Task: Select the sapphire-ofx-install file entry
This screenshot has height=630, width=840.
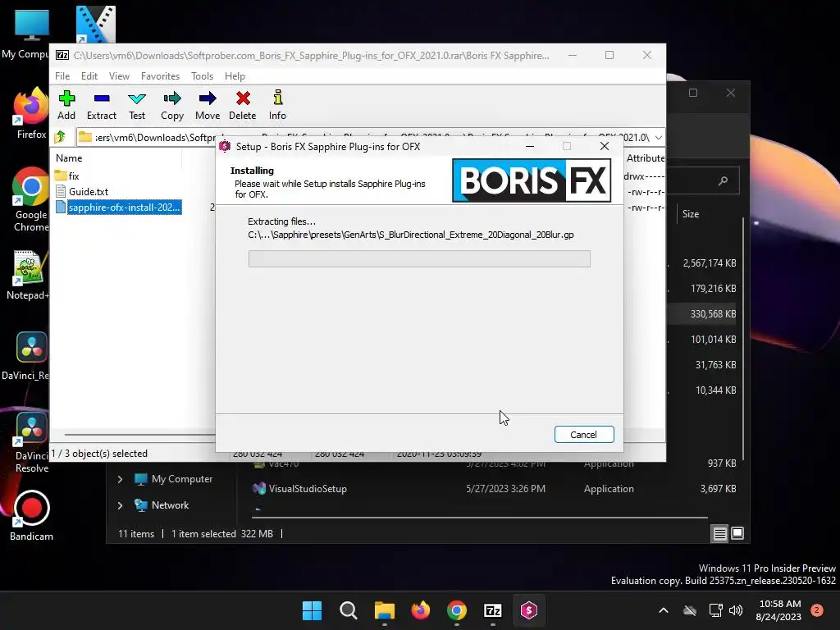Action: point(118,208)
